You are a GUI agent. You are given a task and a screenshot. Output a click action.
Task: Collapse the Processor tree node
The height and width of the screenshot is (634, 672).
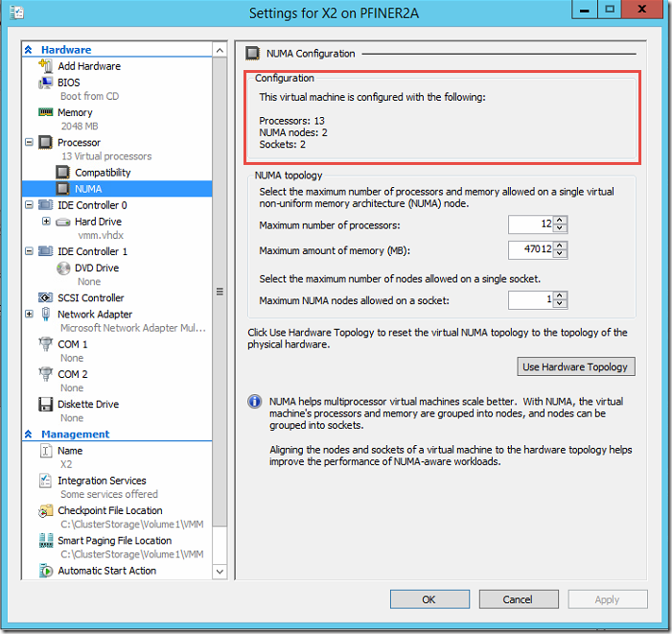click(29, 142)
